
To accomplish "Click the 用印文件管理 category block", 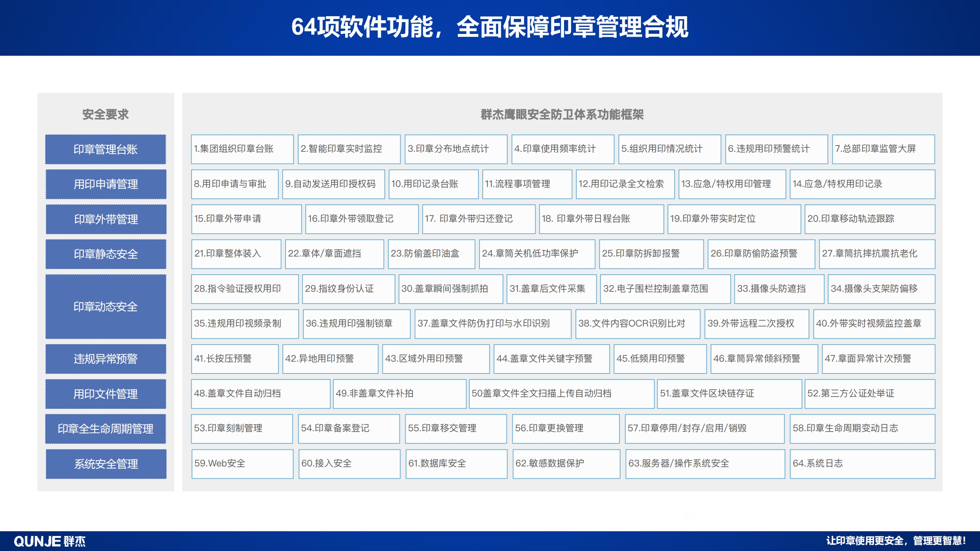I will coord(105,394).
